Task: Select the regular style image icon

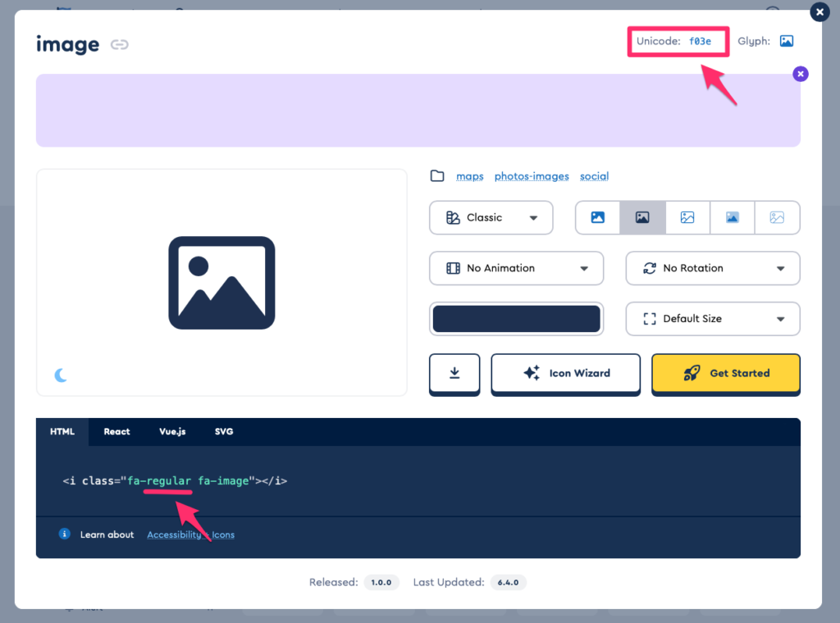Action: point(642,218)
